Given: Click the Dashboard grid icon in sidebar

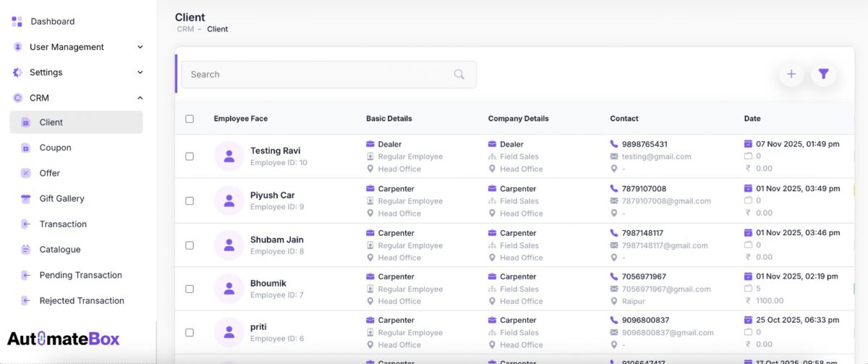Looking at the screenshot, I should click(x=17, y=22).
